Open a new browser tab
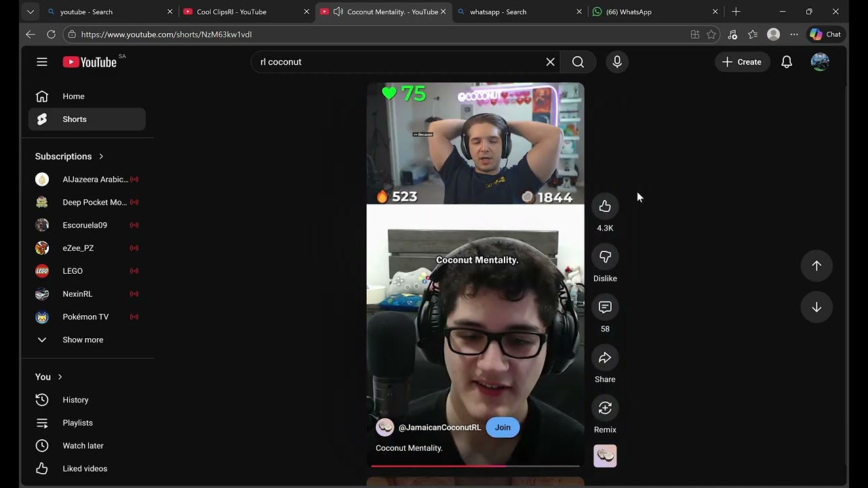The width and height of the screenshot is (868, 488). coord(736,12)
